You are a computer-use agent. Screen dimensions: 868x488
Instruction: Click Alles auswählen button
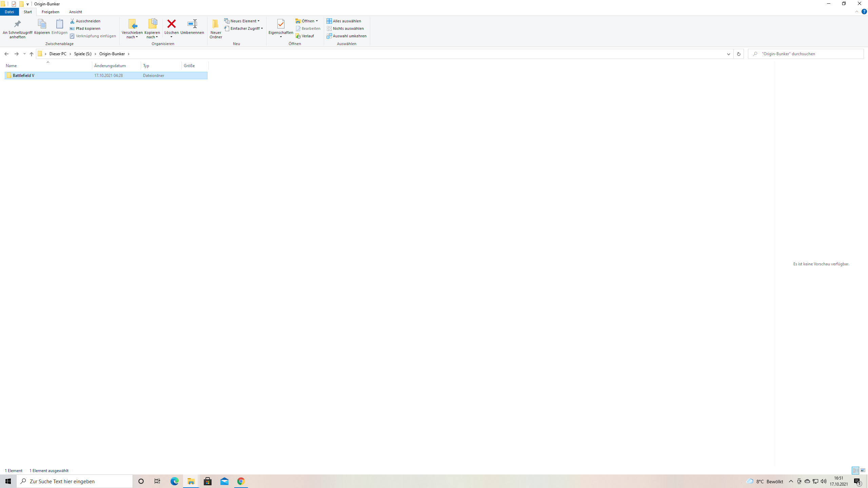point(344,21)
